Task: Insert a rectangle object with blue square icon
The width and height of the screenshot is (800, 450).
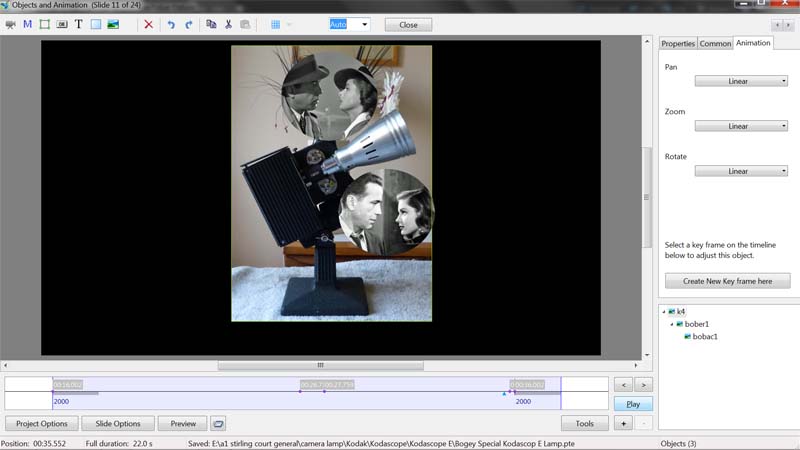Action: 96,24
